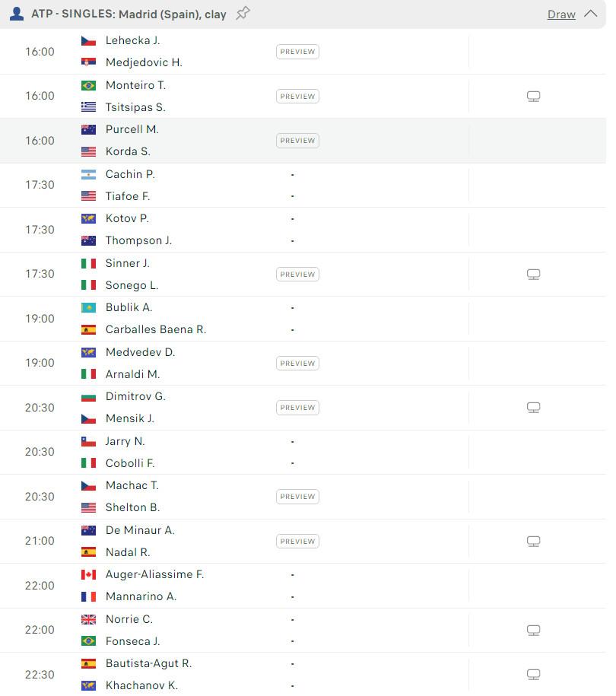Open preview for De Minaur vs Nadal

coord(297,542)
